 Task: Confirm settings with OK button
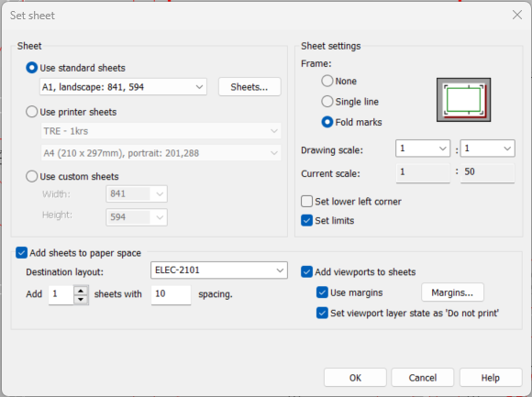pos(355,378)
